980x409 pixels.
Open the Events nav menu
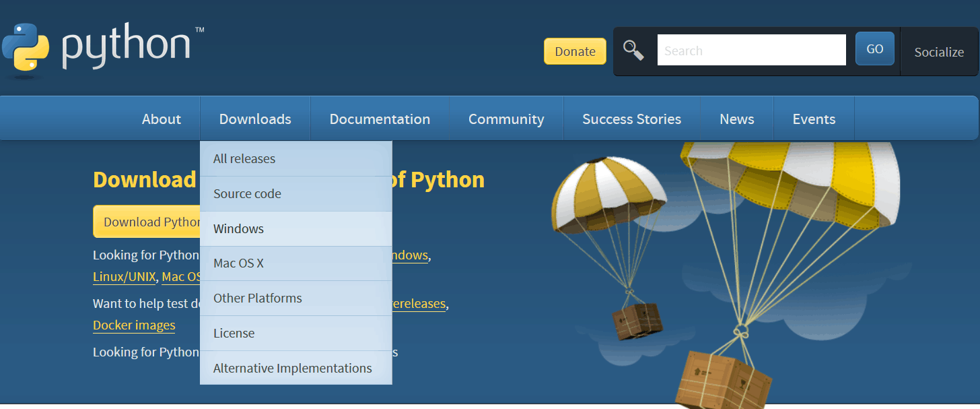coord(814,119)
